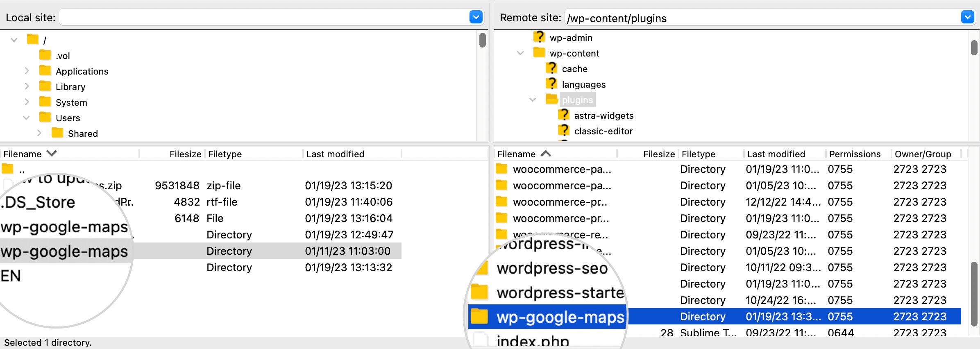
Task: Click the open plugins folder icon
Action: coord(552,99)
